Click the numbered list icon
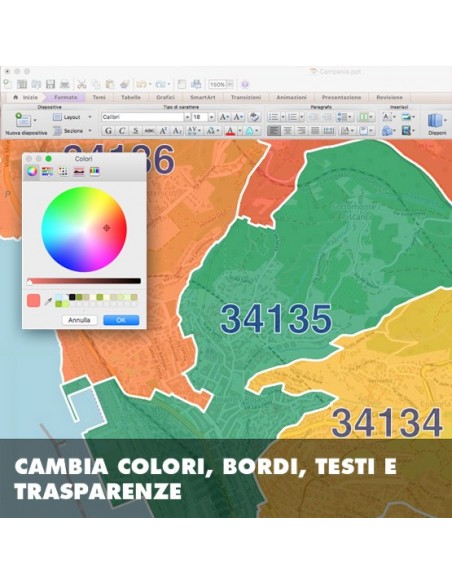 click(293, 117)
